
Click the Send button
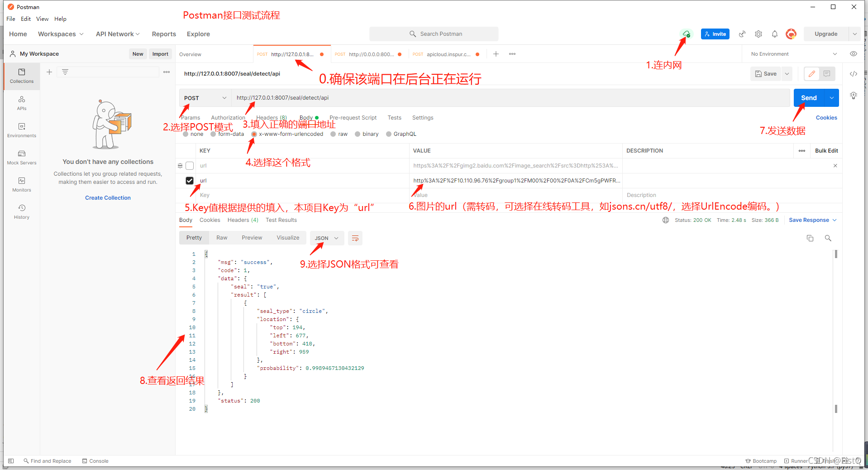(809, 98)
